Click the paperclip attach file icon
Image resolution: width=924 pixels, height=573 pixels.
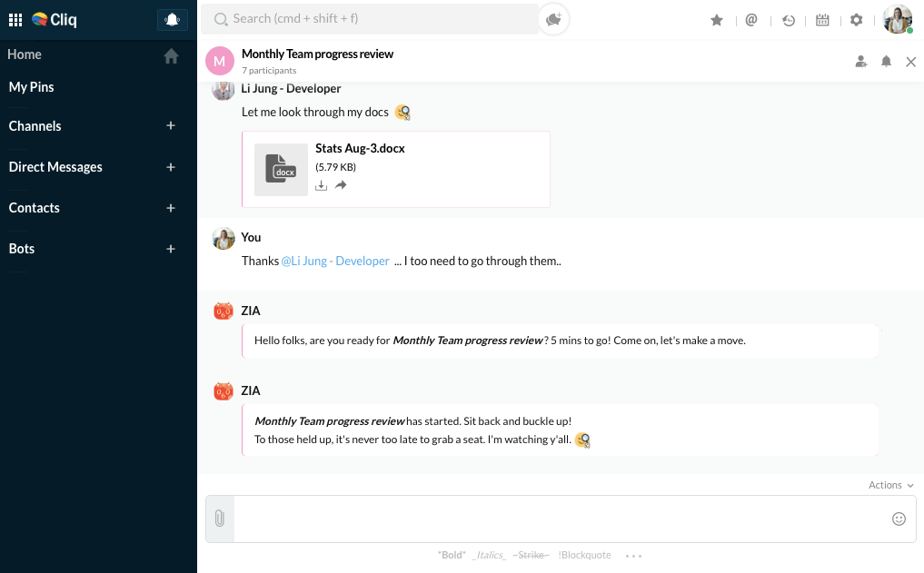tap(219, 519)
